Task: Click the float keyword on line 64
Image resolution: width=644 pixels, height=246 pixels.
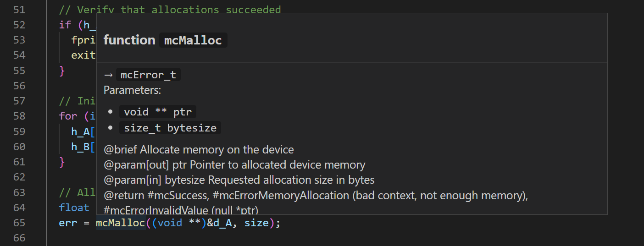Action: click(74, 208)
